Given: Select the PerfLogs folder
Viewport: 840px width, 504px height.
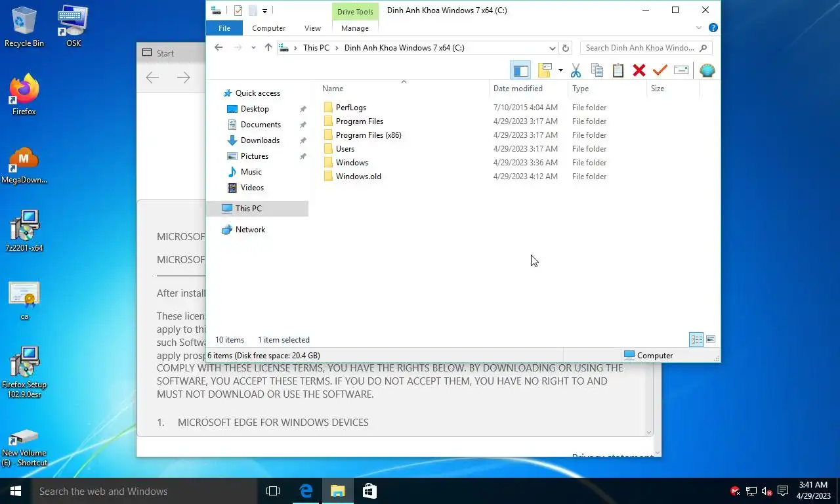Looking at the screenshot, I should coord(351,108).
